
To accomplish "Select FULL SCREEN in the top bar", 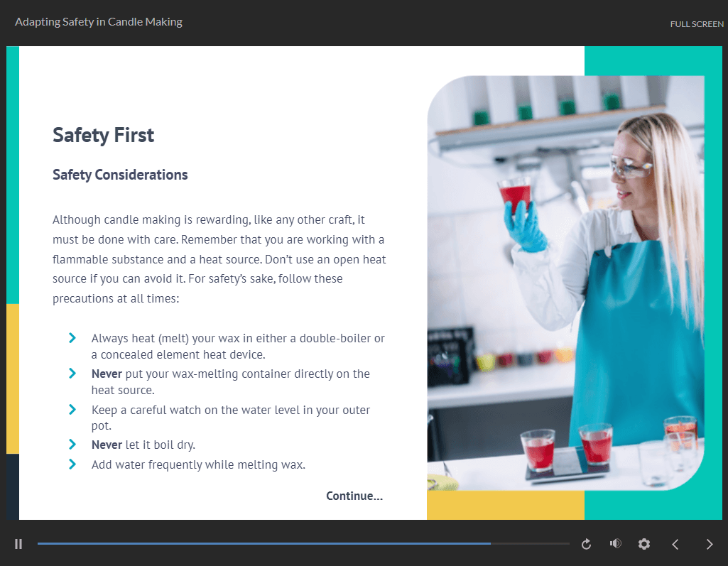I will [697, 23].
